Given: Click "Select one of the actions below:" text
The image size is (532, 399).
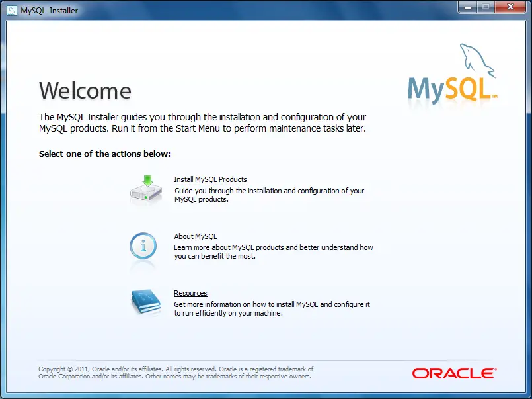Looking at the screenshot, I should click(104, 154).
